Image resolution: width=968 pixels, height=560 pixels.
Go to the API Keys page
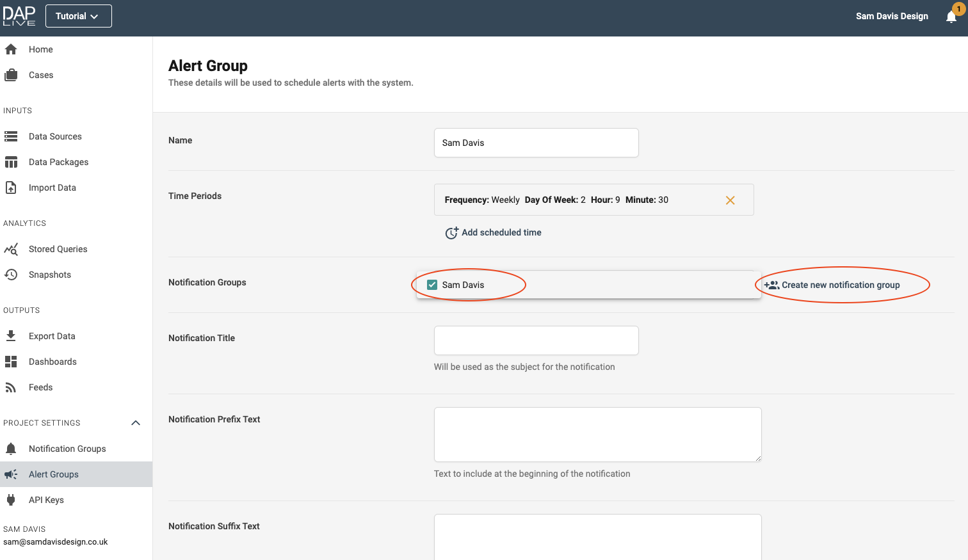click(46, 500)
